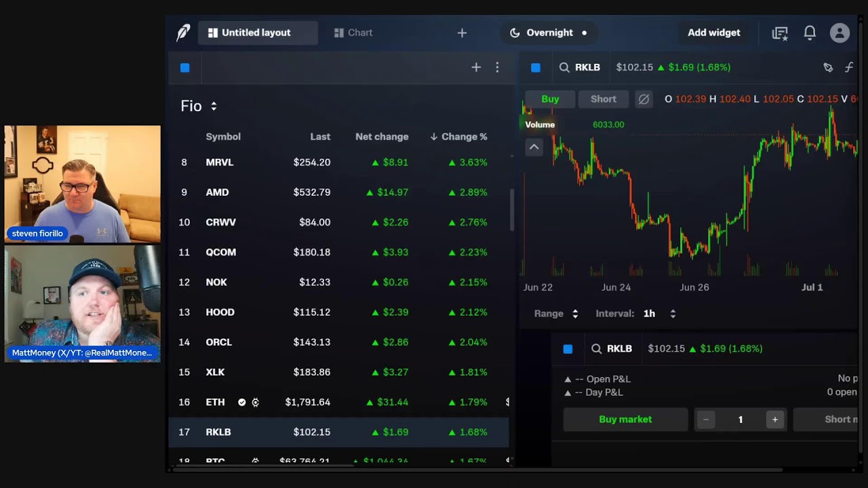Sort watchlist by Net change column
Screen dimensions: 868x488
(382, 136)
